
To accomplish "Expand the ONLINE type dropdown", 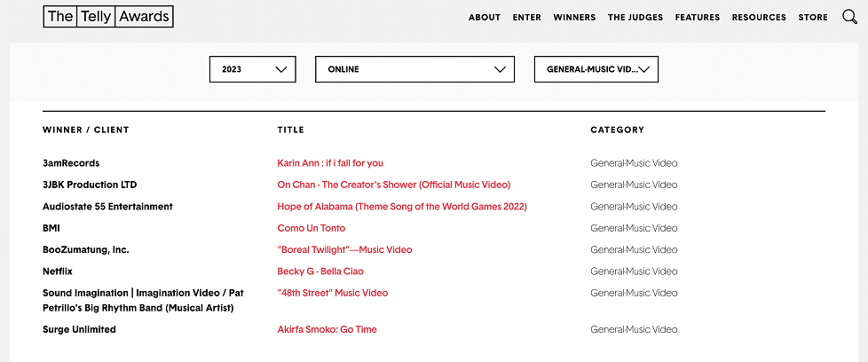I will pos(414,69).
